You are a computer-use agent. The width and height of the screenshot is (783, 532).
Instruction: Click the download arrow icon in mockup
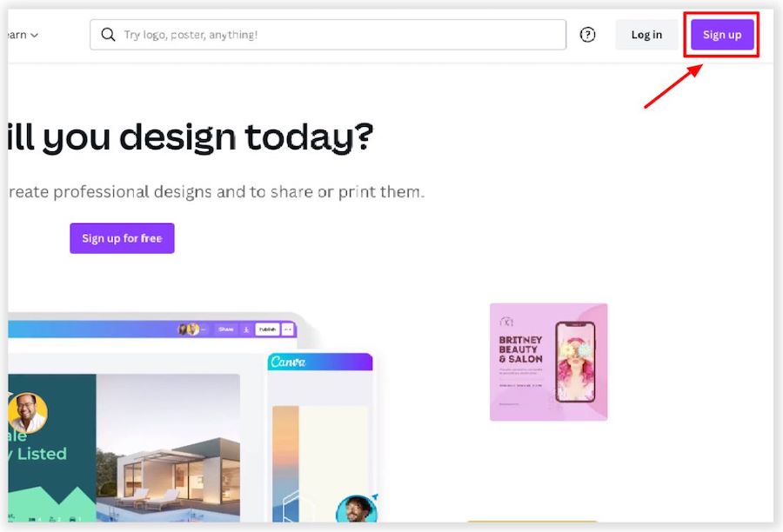tap(246, 329)
